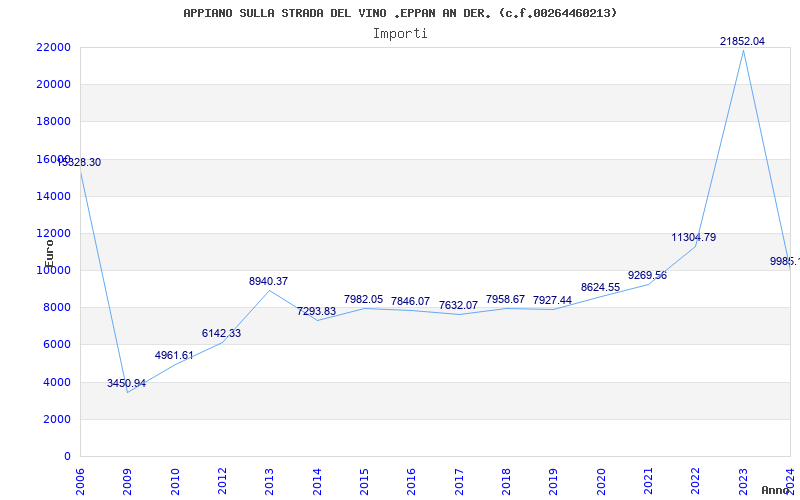Screen dimensions: 800x500
Task: Click the 2016 x-axis year label
Action: pyautogui.click(x=411, y=482)
